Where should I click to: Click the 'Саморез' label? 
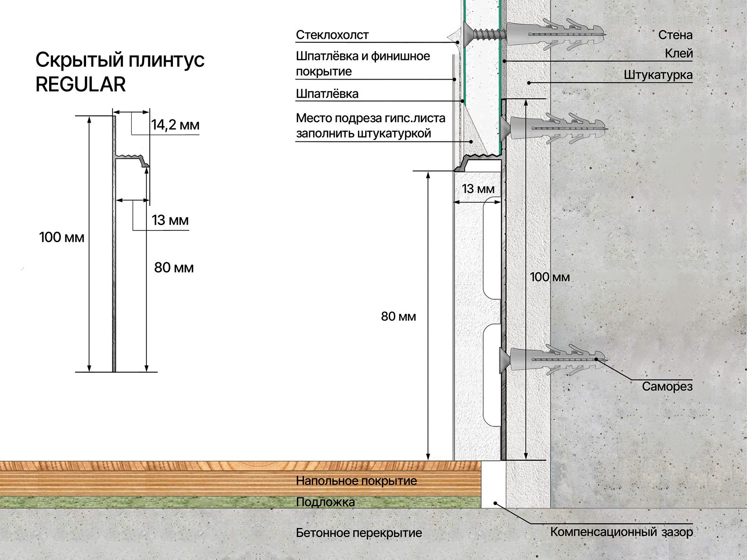[x=667, y=387]
